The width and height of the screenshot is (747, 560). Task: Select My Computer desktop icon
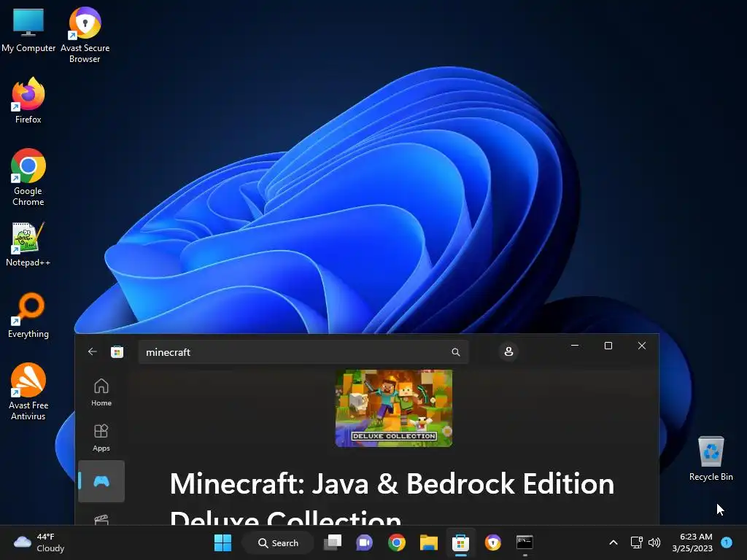coord(28,29)
